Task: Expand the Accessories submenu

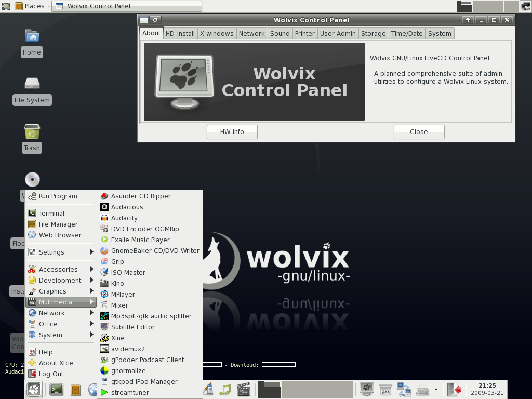Action: 61,270
